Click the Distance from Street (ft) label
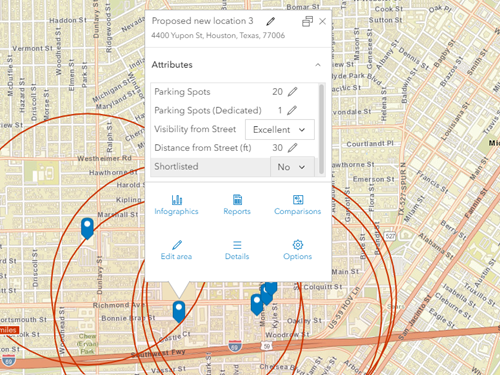The image size is (500, 375). point(203,148)
